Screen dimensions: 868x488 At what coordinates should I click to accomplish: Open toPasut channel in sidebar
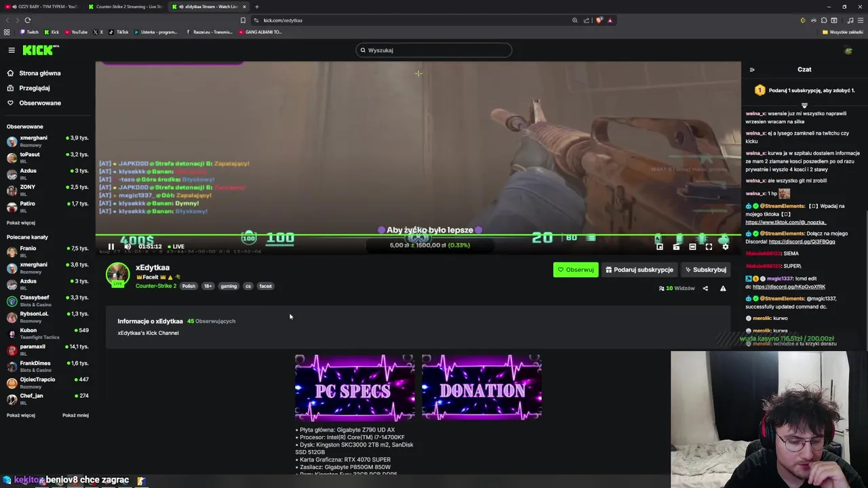coord(47,157)
